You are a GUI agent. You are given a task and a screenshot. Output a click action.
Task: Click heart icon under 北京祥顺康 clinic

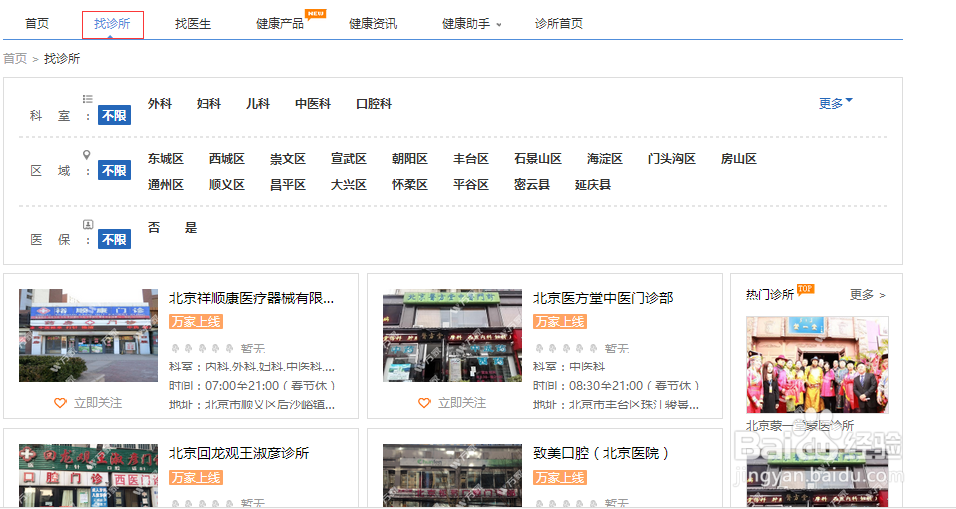60,403
